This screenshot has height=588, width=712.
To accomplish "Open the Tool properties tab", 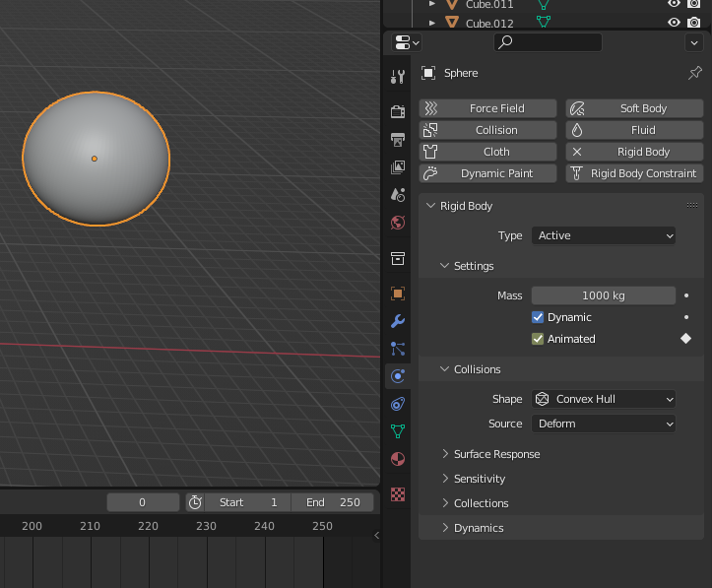I will [398, 76].
